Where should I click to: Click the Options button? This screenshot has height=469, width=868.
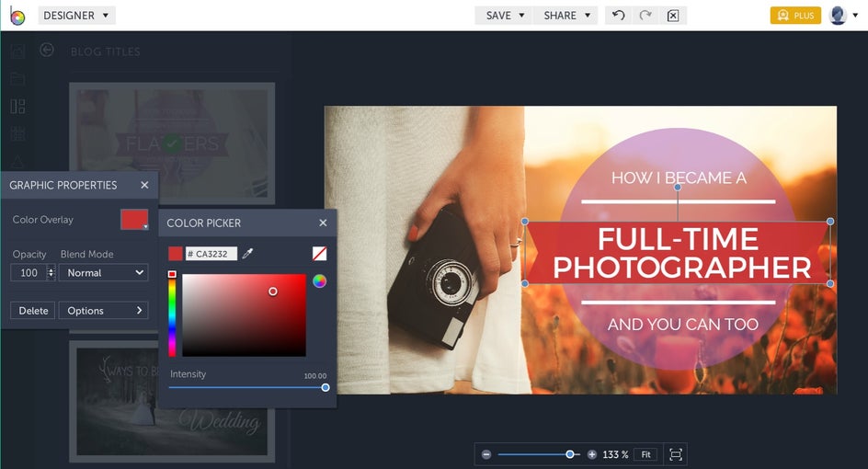[x=103, y=311]
